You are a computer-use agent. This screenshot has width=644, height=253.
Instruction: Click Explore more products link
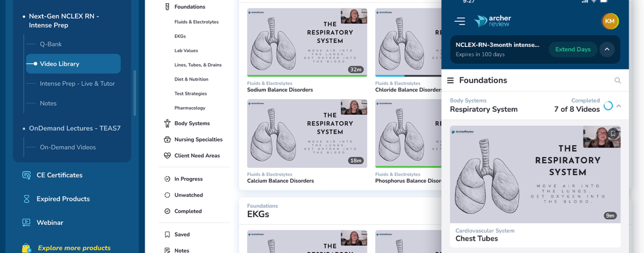(74, 248)
